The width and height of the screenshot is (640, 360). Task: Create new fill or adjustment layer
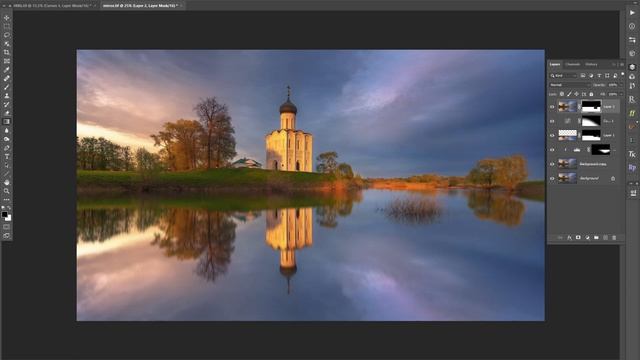point(587,238)
